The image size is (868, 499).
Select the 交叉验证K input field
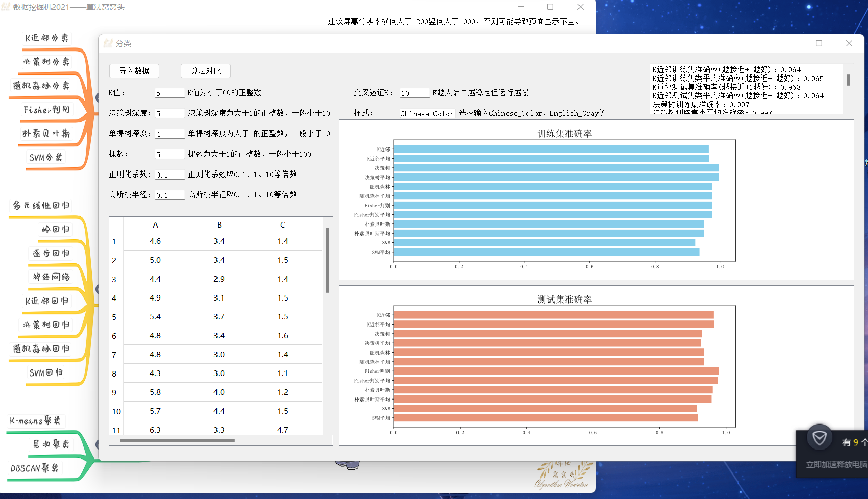pos(415,93)
